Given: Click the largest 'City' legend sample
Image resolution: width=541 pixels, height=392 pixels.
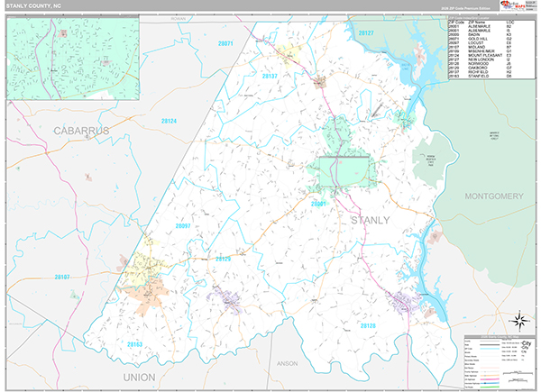Looking at the screenshot, I should coord(527,343).
